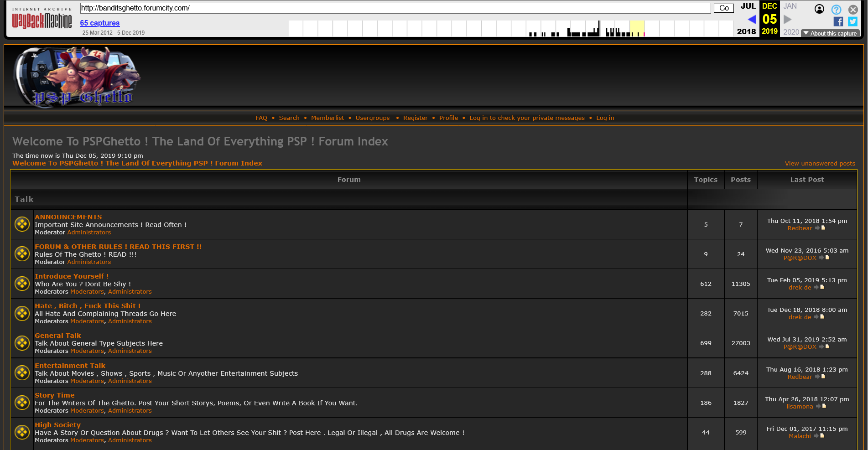The height and width of the screenshot is (450, 868).
Task: Open the Wayback Machine profile icon
Action: click(x=820, y=9)
